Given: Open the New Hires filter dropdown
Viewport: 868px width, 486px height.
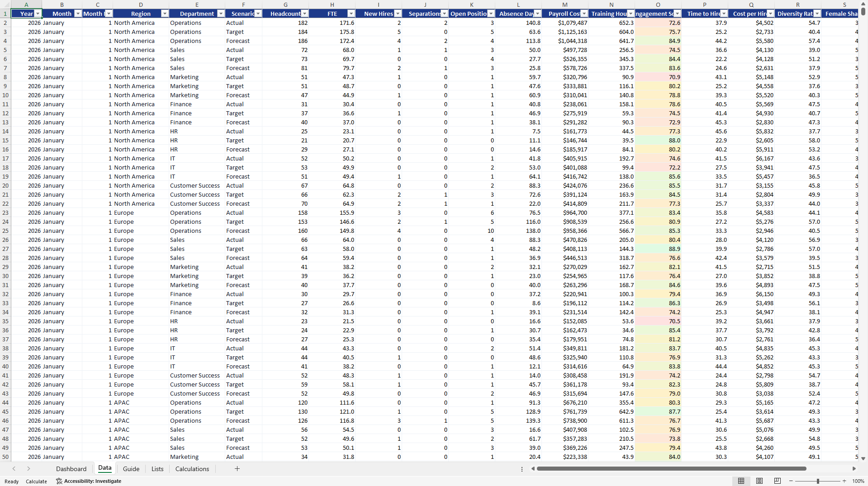Looking at the screenshot, I should [398, 14].
